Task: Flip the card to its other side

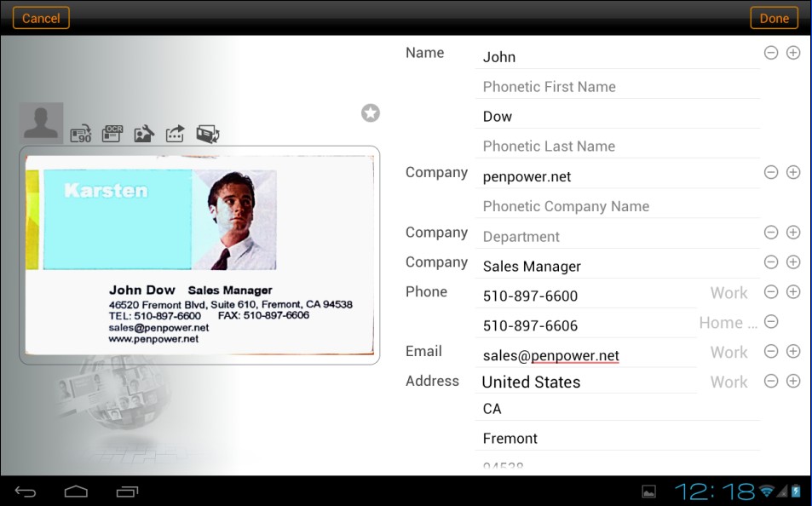Action: [x=208, y=134]
